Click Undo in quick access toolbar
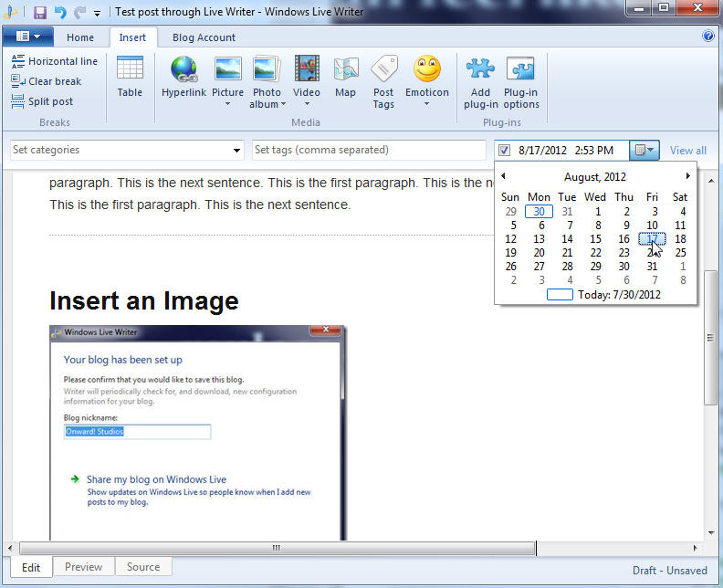Viewport: 723px width, 588px height. tap(60, 12)
